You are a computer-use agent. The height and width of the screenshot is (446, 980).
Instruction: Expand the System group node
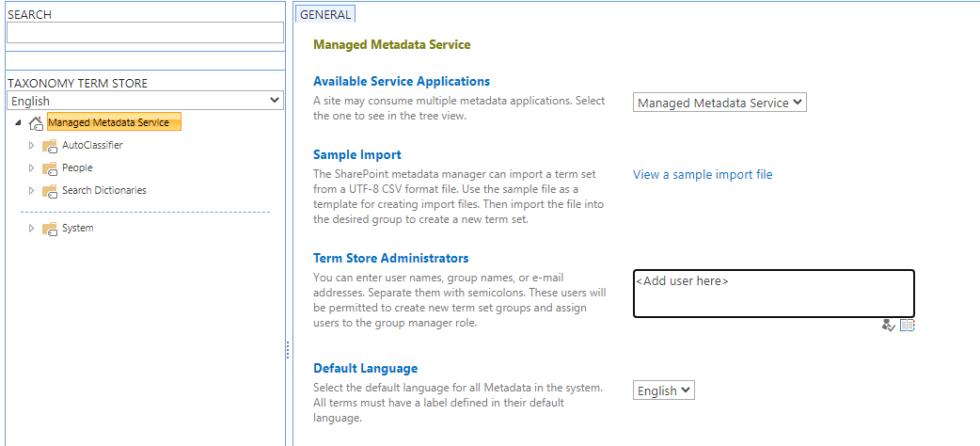coord(31,229)
